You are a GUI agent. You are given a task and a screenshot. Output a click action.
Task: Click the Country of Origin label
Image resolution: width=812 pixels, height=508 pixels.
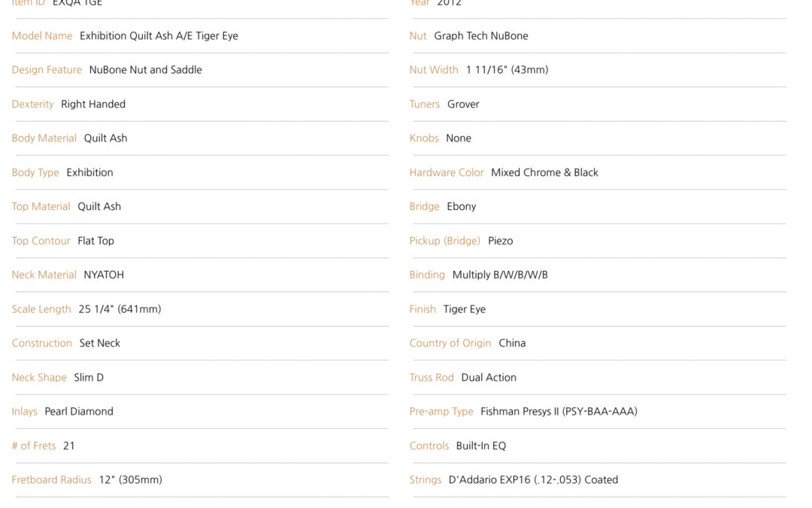coord(450,343)
